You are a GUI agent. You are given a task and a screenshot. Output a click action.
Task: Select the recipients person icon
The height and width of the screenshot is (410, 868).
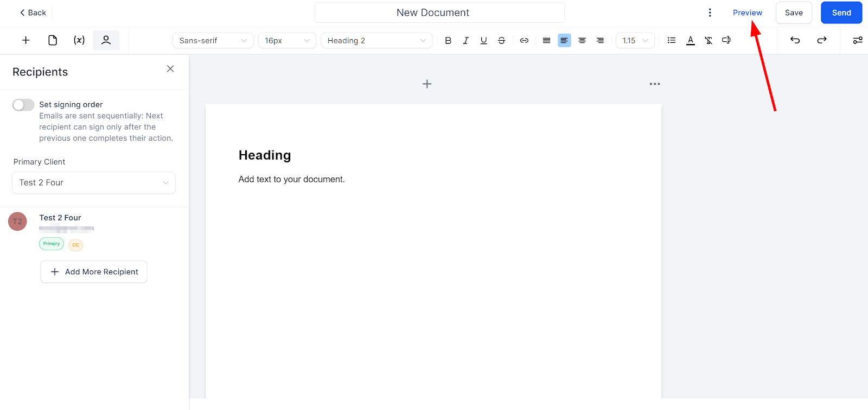click(106, 40)
